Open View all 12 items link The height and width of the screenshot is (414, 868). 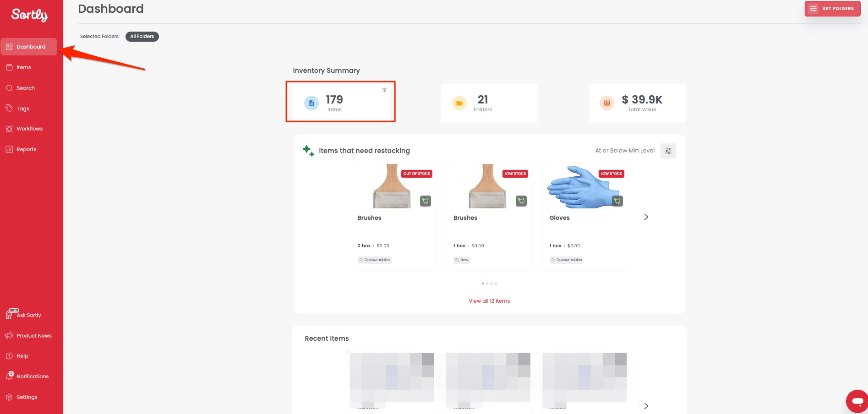[489, 301]
